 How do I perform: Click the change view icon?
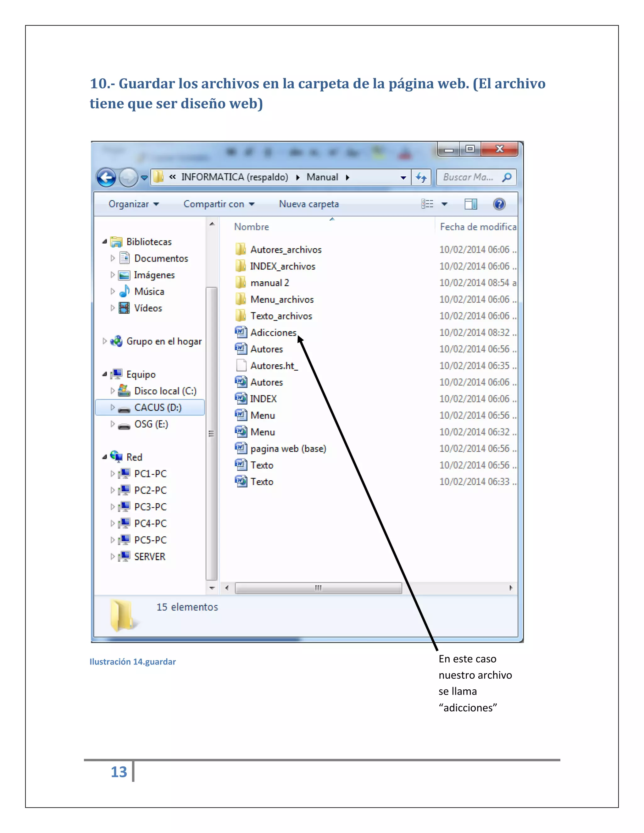coord(427,204)
